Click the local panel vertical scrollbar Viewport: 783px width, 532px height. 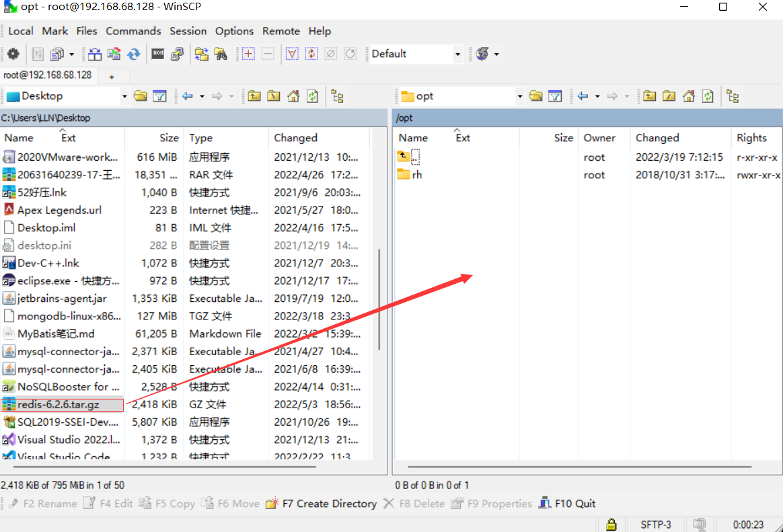pos(379,299)
